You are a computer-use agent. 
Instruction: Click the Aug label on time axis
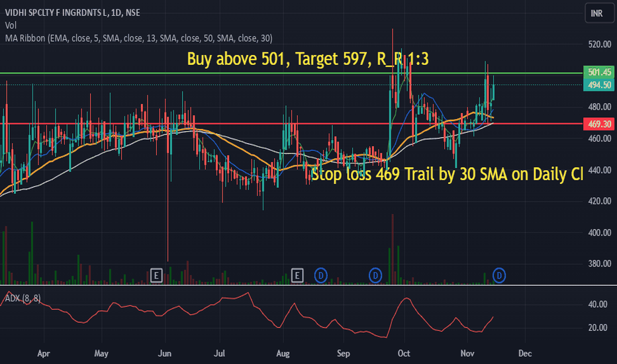pyautogui.click(x=283, y=353)
